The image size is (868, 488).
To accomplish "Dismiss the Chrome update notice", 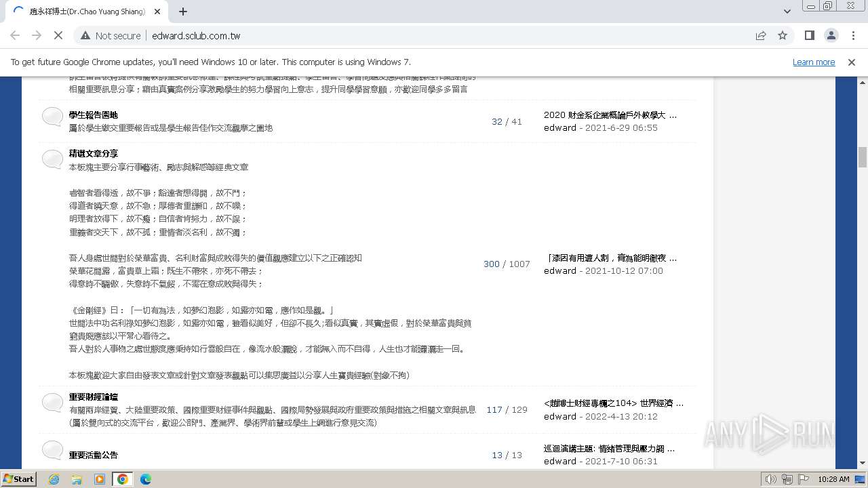I will pos(852,62).
